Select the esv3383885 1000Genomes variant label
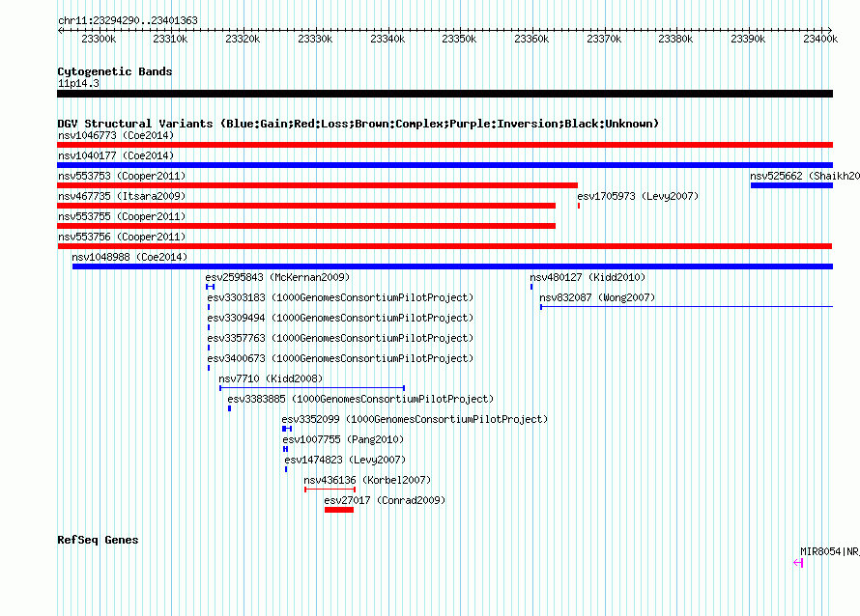This screenshot has width=860, height=616. pyautogui.click(x=360, y=399)
